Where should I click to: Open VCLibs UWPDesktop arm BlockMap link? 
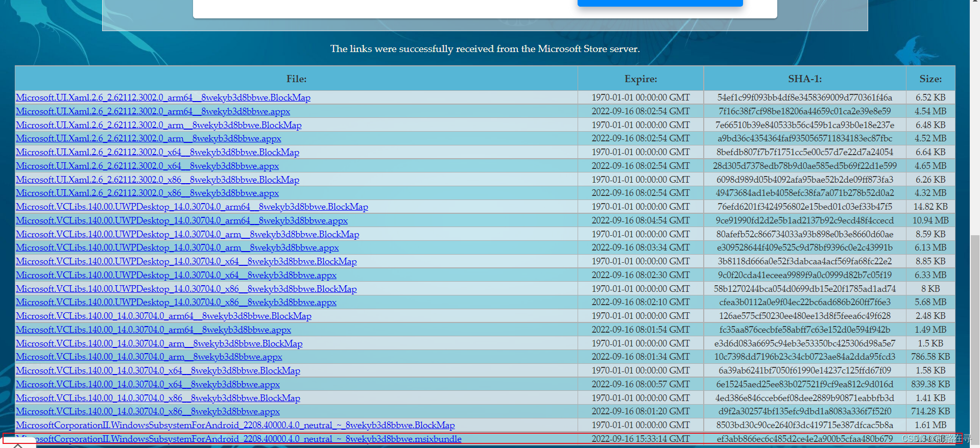click(187, 234)
